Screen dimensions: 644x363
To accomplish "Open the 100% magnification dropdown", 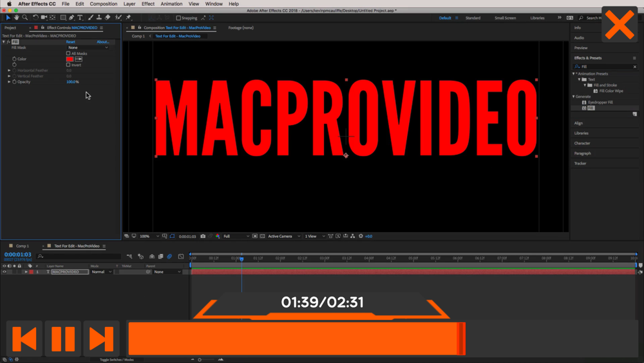I will coord(149,237).
